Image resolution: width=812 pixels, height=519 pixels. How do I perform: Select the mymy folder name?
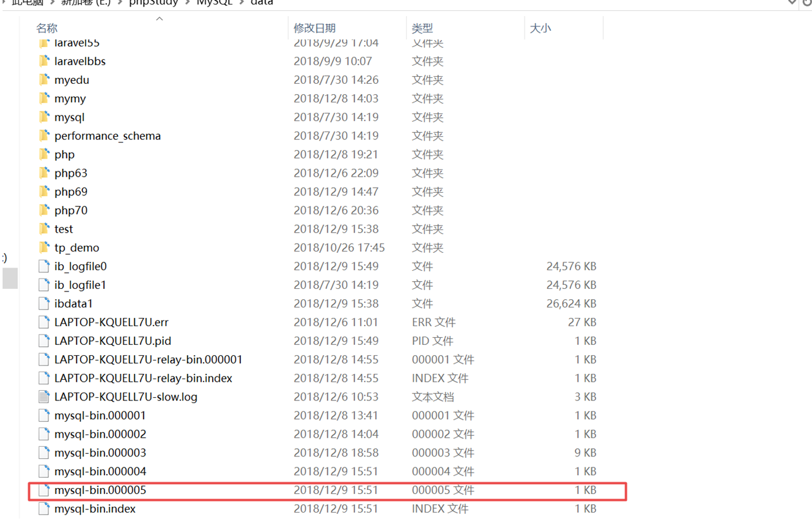70,99
